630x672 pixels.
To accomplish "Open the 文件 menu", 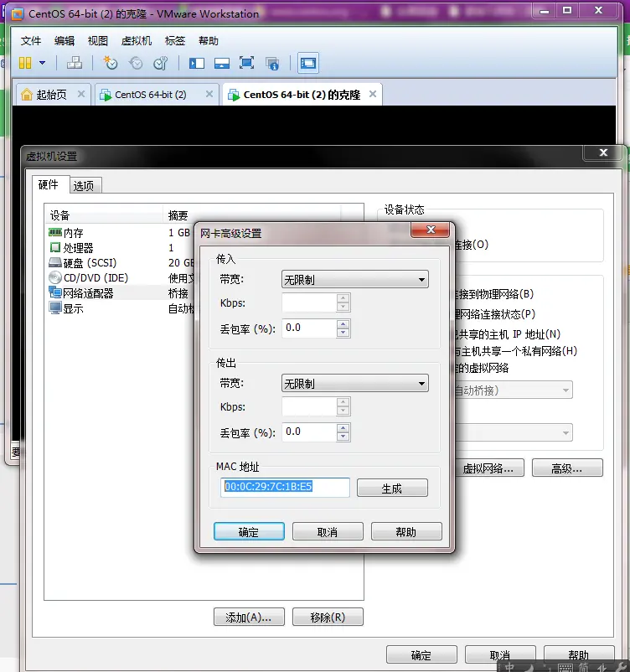I will click(x=31, y=41).
